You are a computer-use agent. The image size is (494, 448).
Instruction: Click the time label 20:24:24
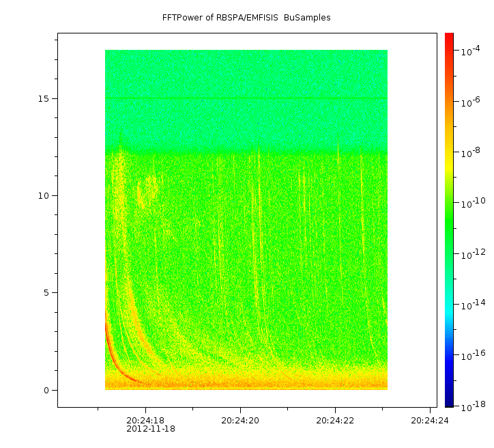coord(430,421)
